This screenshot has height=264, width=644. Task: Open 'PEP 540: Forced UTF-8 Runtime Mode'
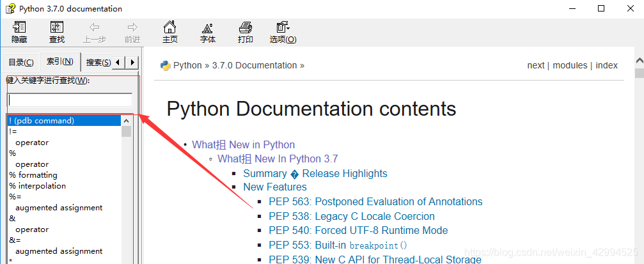coord(358,231)
